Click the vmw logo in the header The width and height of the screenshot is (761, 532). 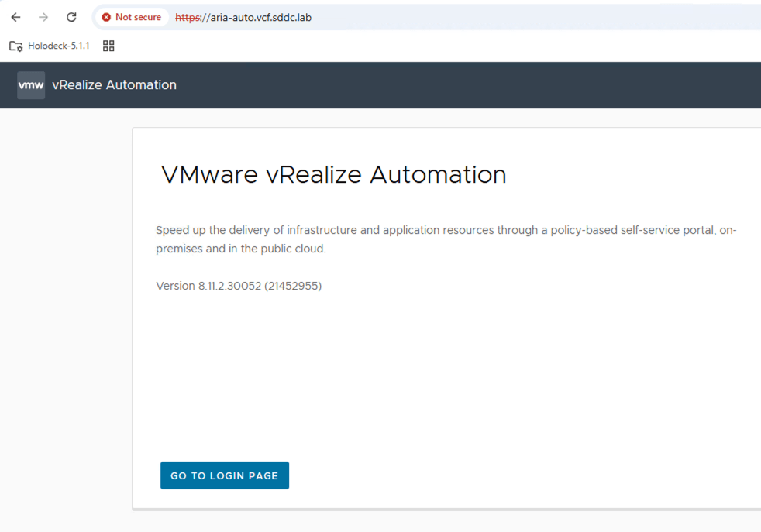point(31,85)
